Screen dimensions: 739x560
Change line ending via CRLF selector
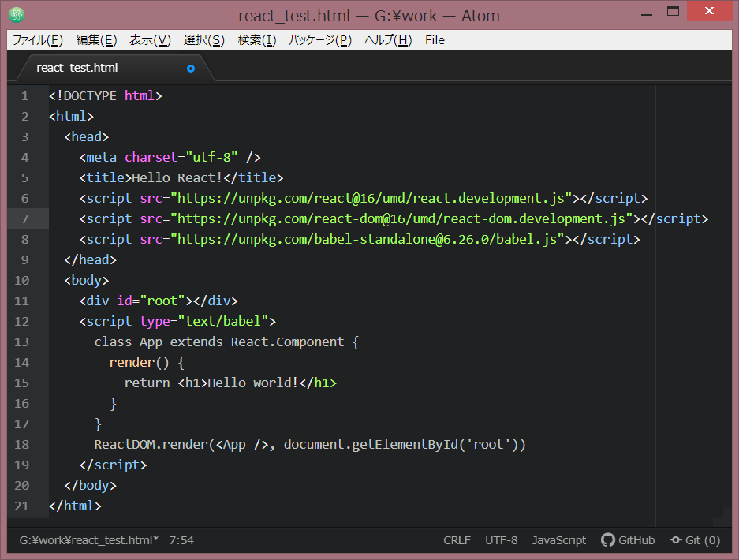tap(457, 540)
